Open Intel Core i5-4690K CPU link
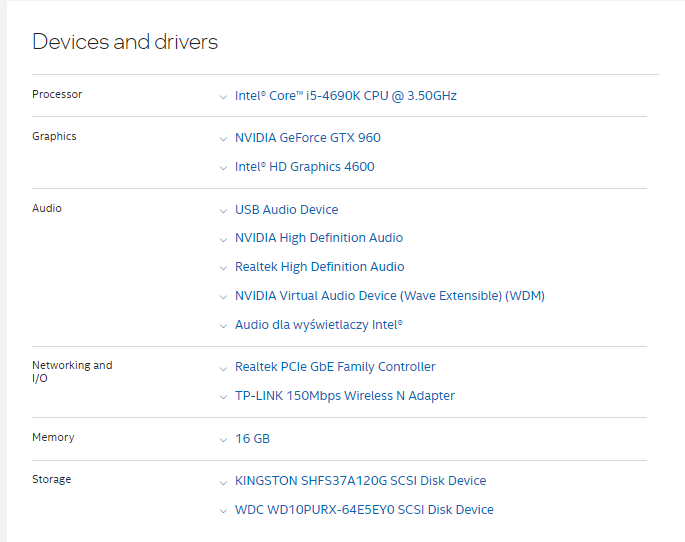Image resolution: width=685 pixels, height=542 pixels. [346, 96]
